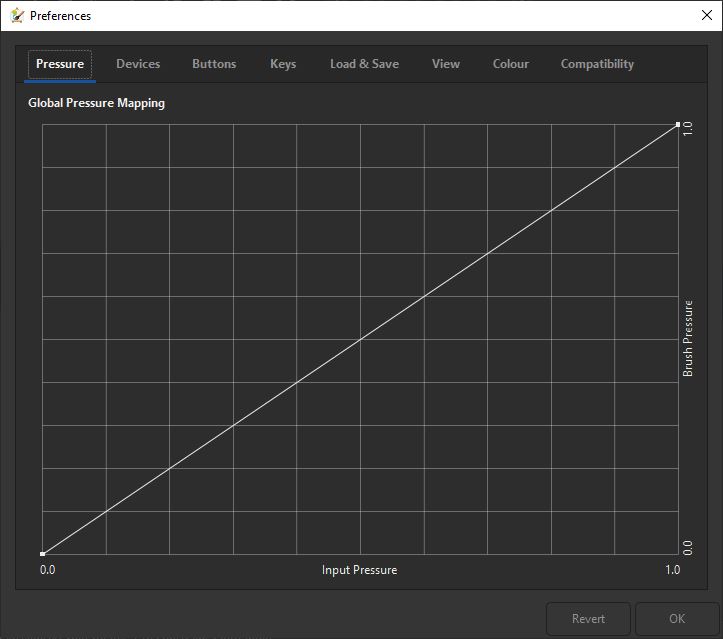
Task: Select the Load & Save tab
Action: (x=364, y=64)
